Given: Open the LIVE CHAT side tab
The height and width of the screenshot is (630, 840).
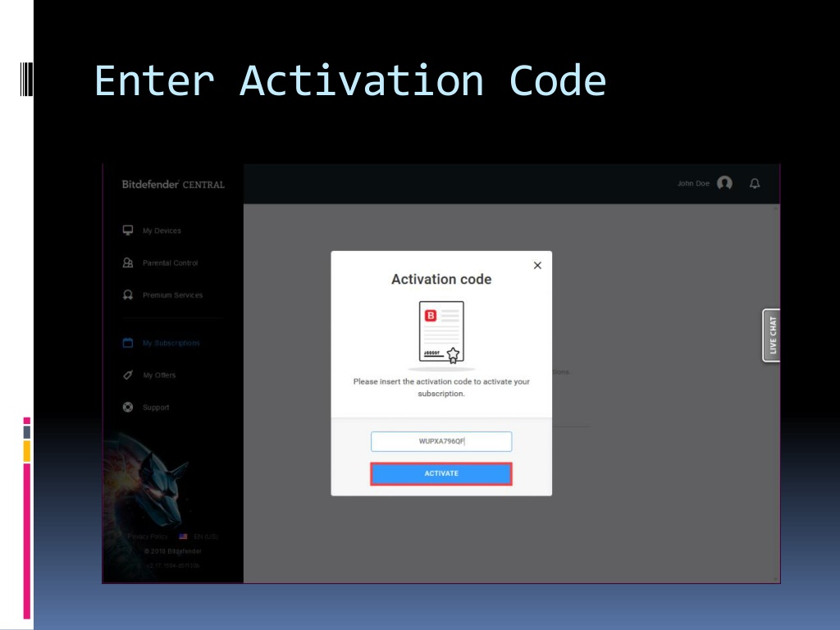Looking at the screenshot, I should click(771, 335).
